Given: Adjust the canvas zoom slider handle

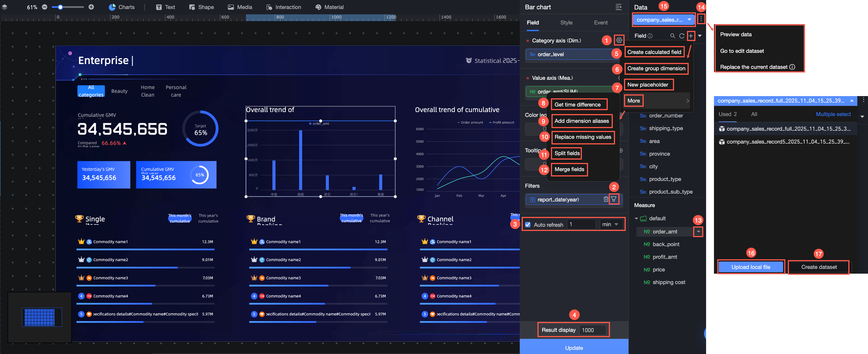Looking at the screenshot, I should point(60,7).
